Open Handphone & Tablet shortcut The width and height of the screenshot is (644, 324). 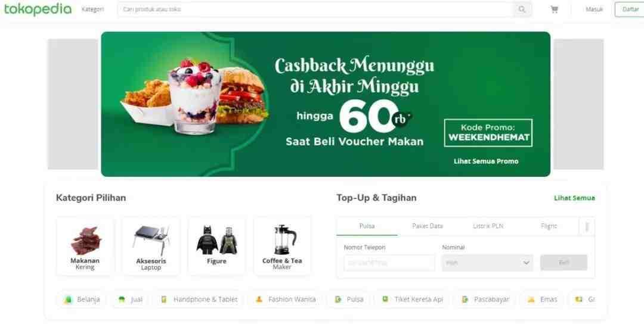click(199, 300)
